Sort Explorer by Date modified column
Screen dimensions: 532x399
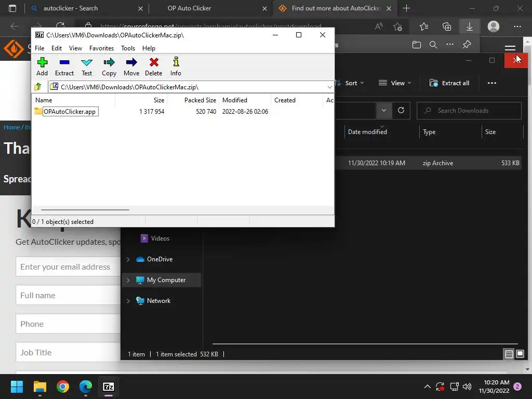coord(382,132)
